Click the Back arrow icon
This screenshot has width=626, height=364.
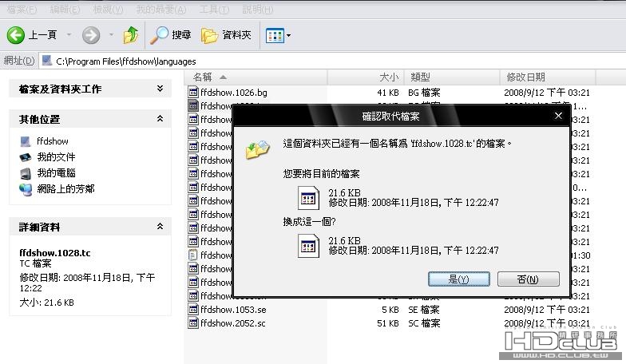click(16, 35)
